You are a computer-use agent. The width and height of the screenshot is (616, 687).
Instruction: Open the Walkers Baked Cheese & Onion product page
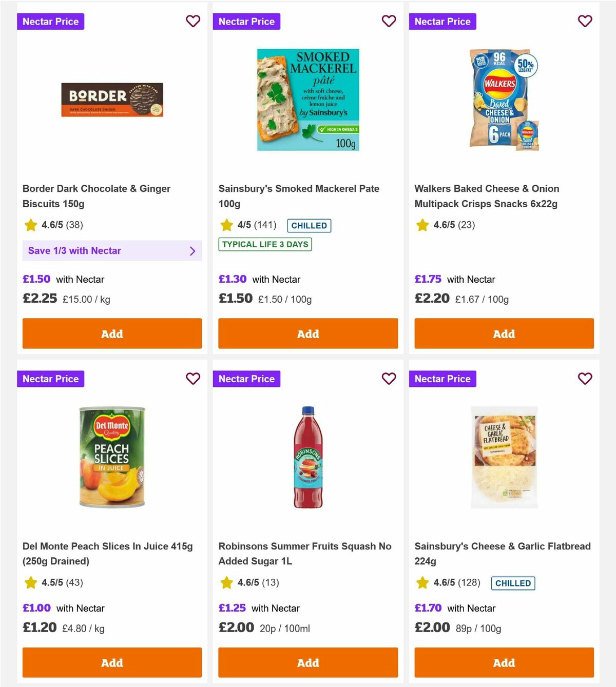click(487, 196)
